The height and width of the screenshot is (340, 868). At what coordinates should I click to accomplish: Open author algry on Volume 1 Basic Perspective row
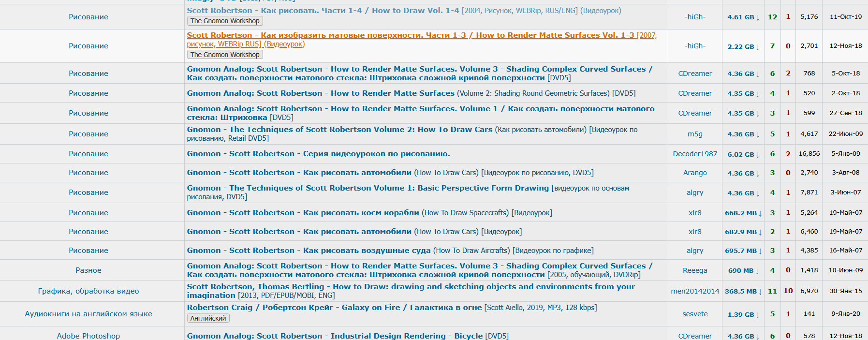(695, 192)
